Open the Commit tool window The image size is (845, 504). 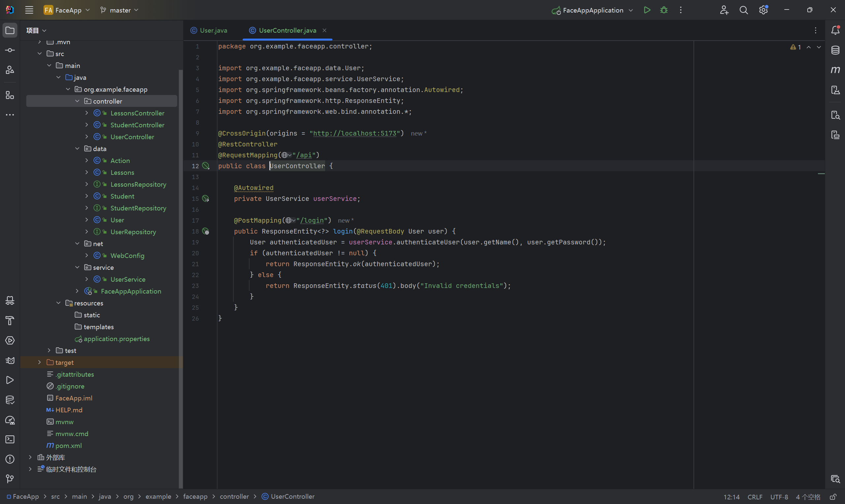[x=10, y=50]
